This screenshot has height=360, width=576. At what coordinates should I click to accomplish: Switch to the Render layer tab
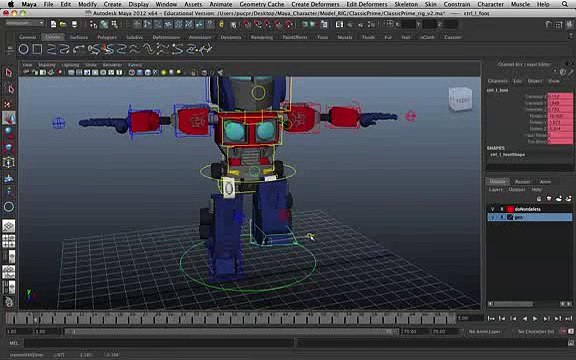pyautogui.click(x=522, y=181)
